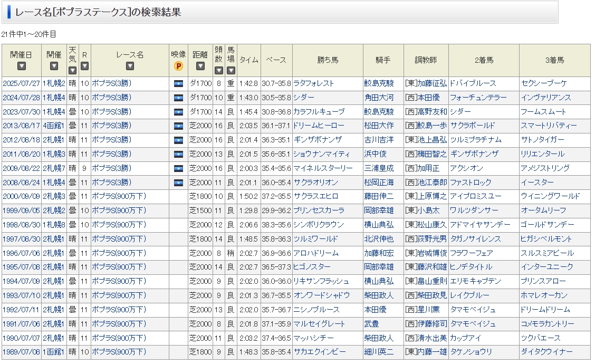Play video for 2025/07/27 race
Viewport: 595px width, 364px height.
point(178,84)
